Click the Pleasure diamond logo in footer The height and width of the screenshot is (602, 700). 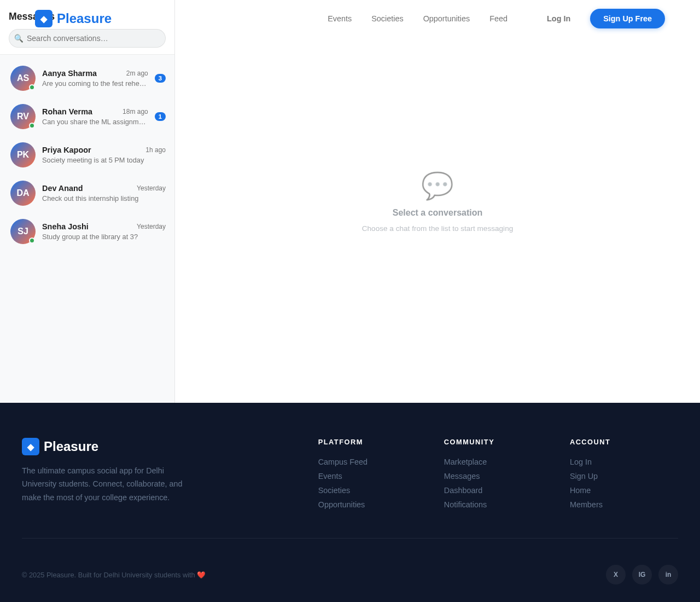click(31, 447)
